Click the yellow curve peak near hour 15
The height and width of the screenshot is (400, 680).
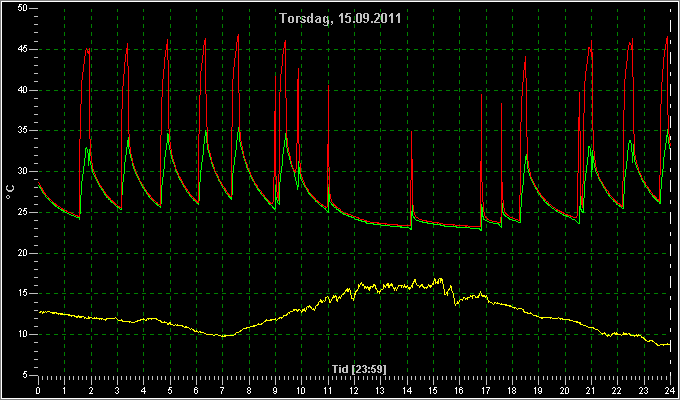point(440,280)
